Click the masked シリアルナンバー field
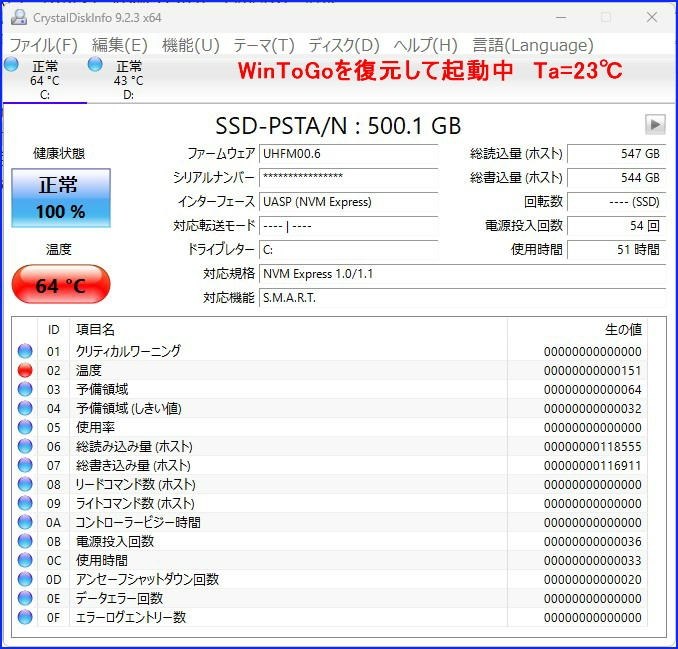678x649 pixels. tap(349, 178)
